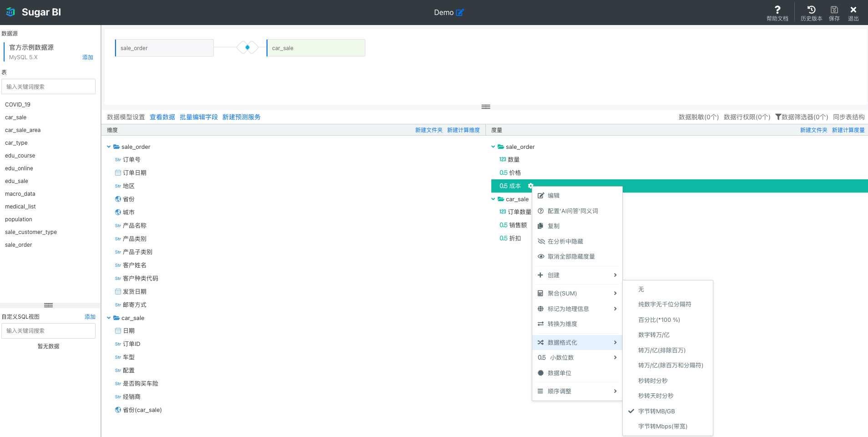Click the 123 type icon of 数量
This screenshot has width=868, height=437.
[503, 159]
